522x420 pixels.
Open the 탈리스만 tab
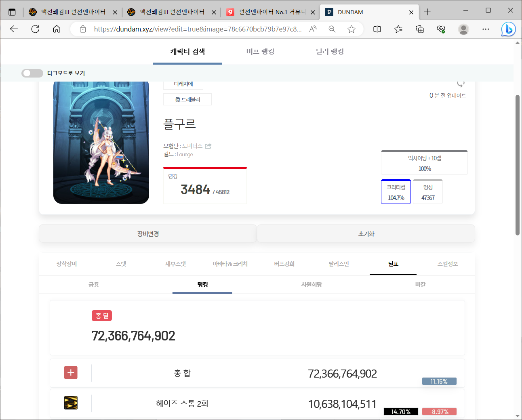pos(339,264)
